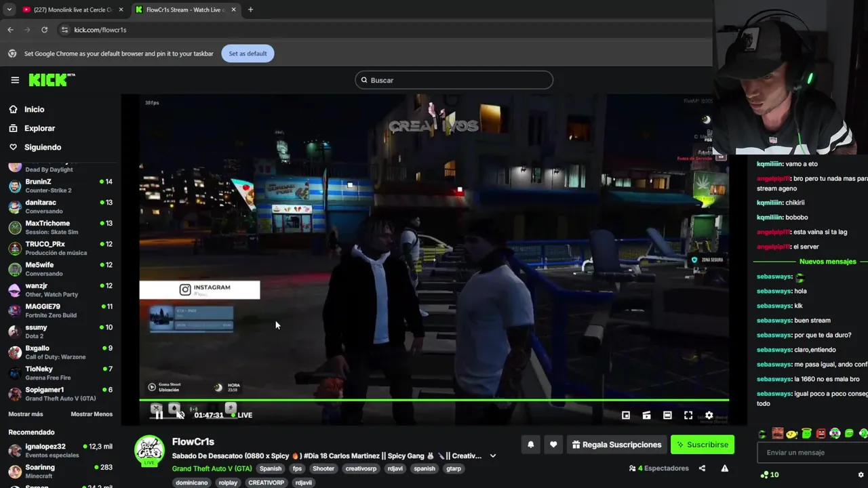Open TioNeky channel in sidebar
The image size is (868, 488).
pyautogui.click(x=60, y=373)
